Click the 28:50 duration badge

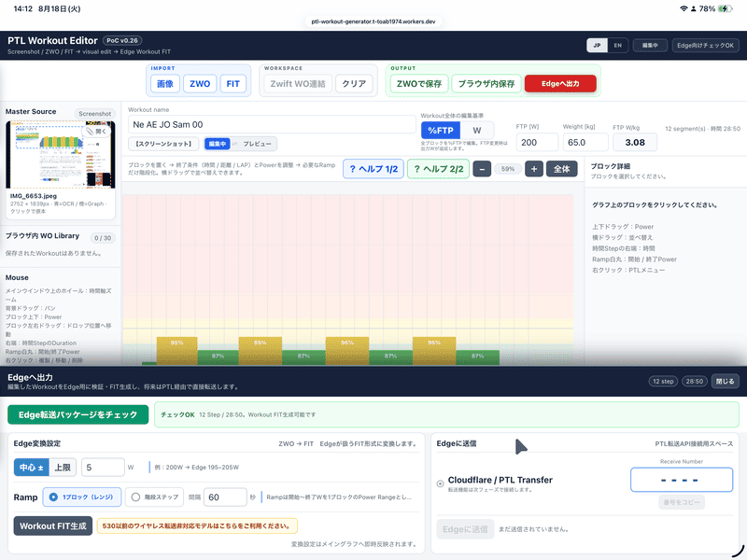[x=695, y=382]
